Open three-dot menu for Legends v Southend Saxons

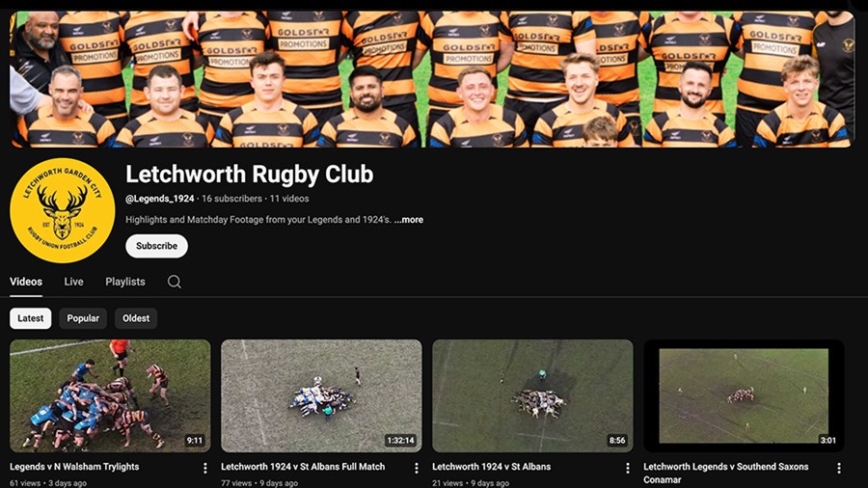coord(838,468)
